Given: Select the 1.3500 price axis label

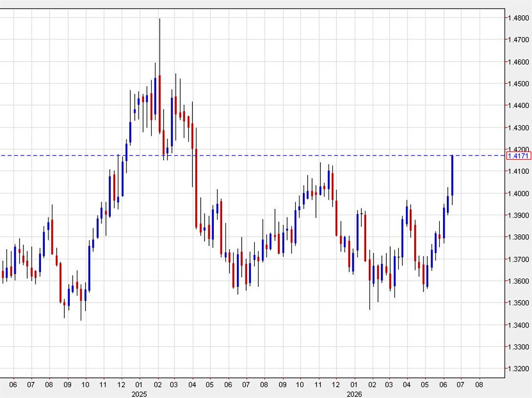Looking at the screenshot, I should (519, 303).
